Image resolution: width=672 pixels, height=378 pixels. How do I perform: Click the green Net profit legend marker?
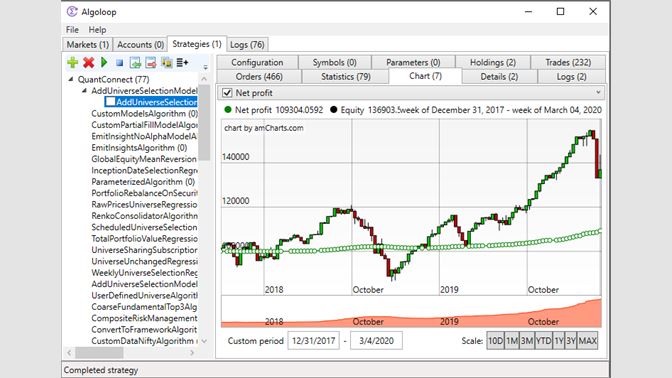tap(228, 110)
